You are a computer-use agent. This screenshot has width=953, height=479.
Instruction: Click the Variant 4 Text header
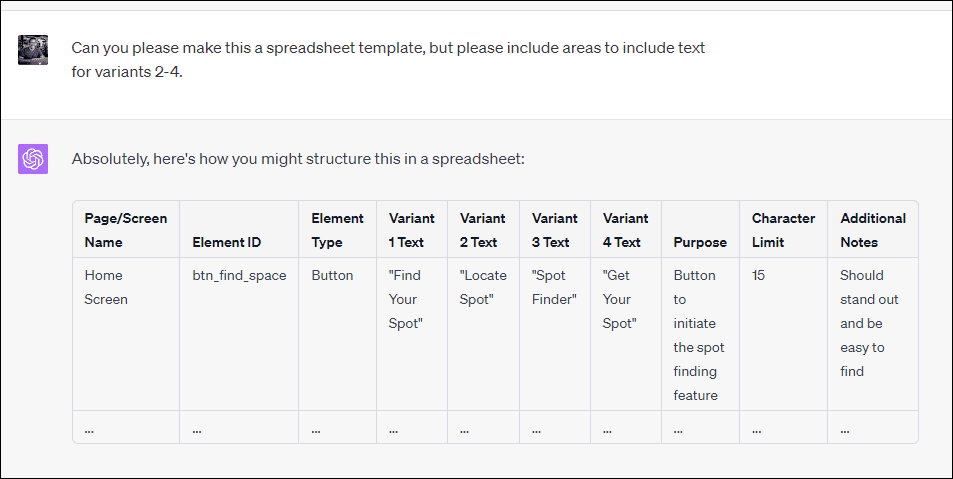pyautogui.click(x=626, y=230)
